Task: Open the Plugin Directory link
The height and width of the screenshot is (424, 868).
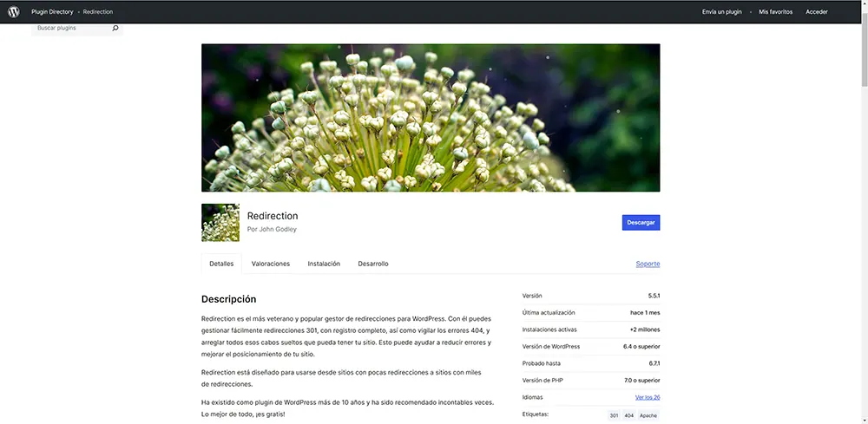Action: tap(52, 12)
